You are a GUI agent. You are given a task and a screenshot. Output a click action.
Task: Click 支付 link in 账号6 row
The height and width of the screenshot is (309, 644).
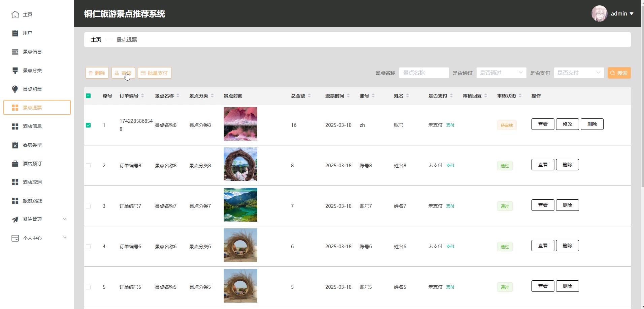click(x=450, y=247)
